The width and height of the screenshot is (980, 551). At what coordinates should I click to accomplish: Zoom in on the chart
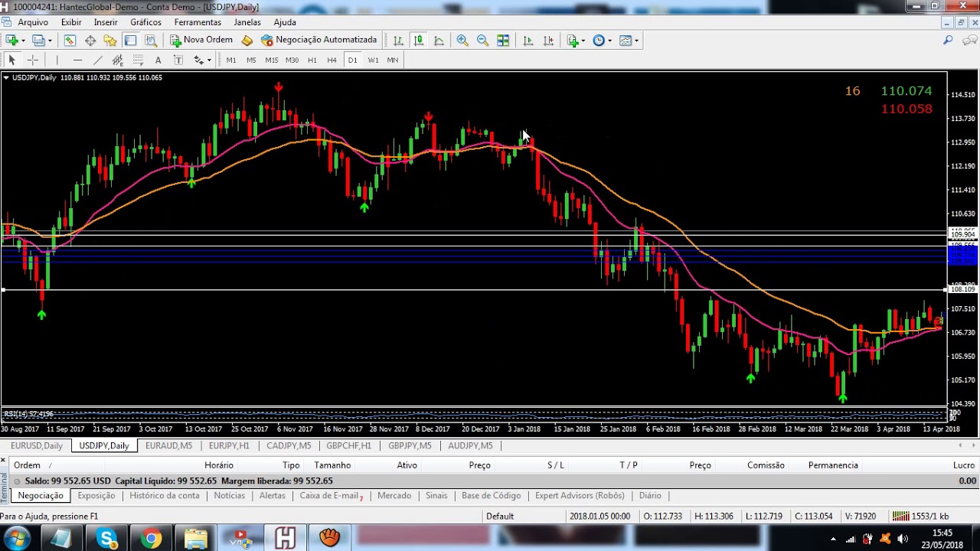[462, 41]
